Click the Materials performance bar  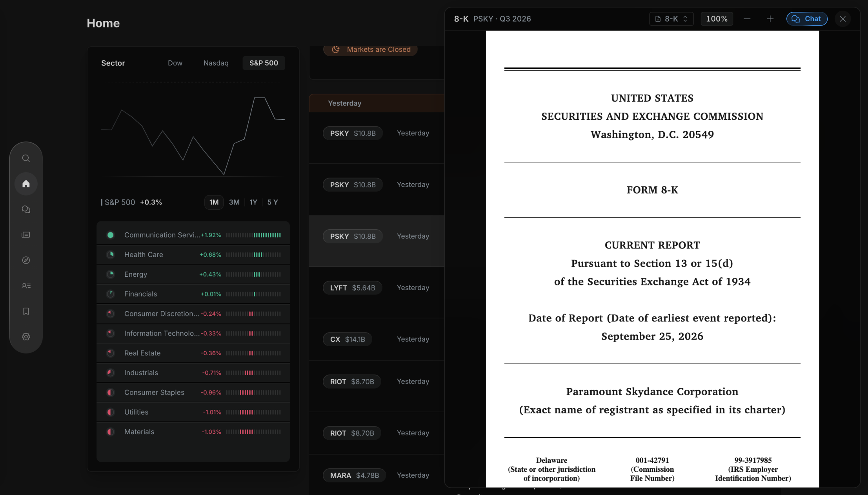(x=253, y=432)
